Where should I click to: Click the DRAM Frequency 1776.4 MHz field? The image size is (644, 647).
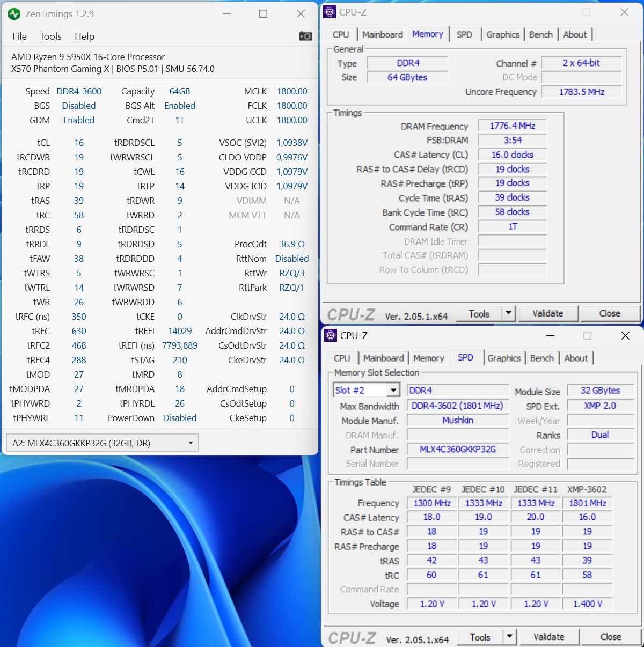[x=512, y=126]
